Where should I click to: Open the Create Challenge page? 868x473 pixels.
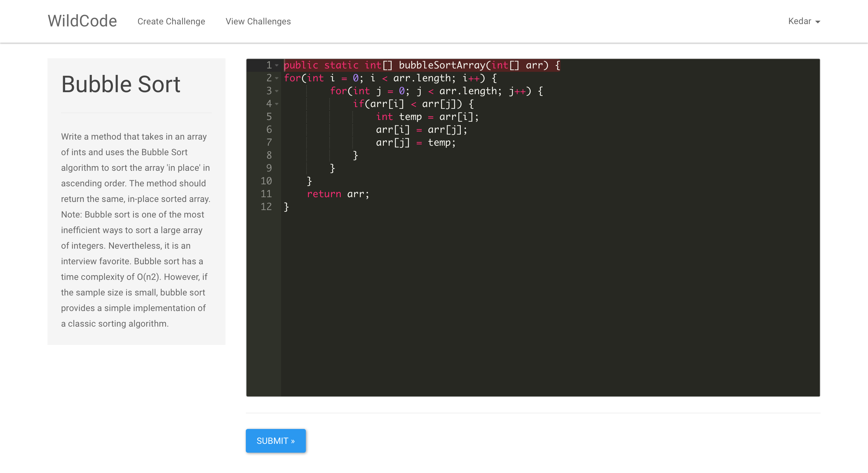pyautogui.click(x=171, y=21)
